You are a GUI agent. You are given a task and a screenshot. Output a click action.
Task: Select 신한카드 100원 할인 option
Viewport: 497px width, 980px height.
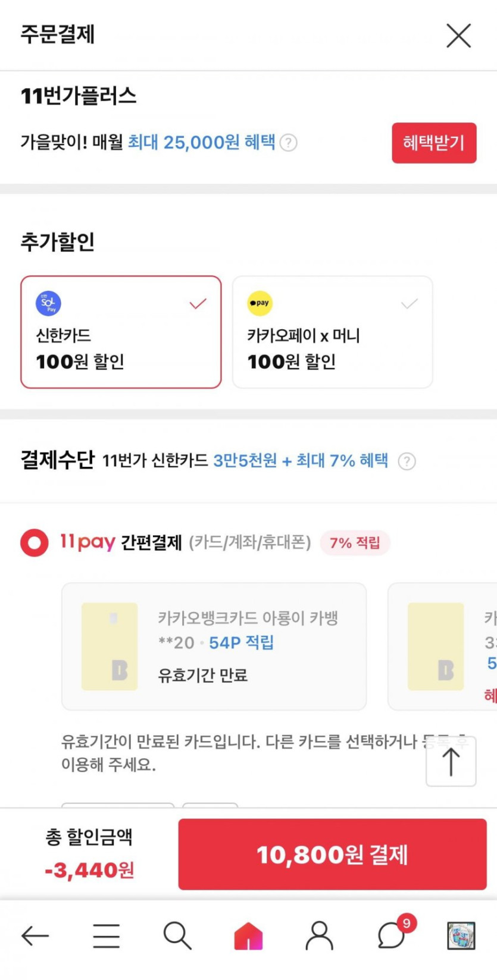click(x=121, y=332)
